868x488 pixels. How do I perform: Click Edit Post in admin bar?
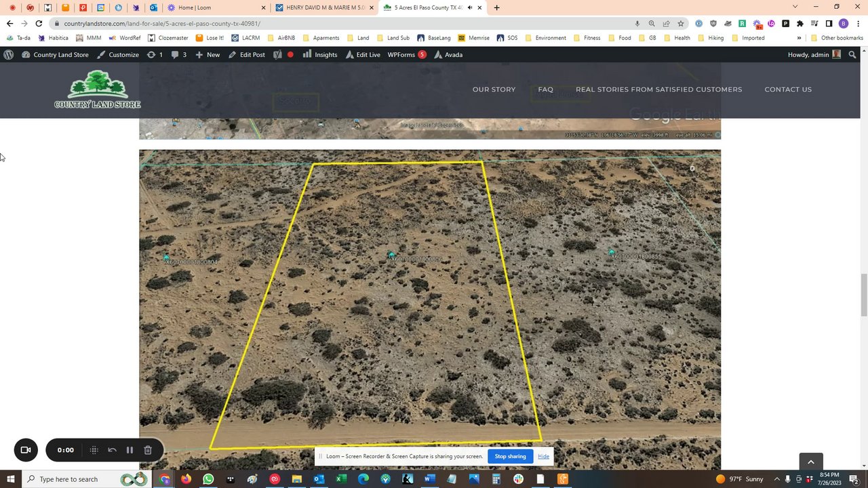tap(247, 55)
